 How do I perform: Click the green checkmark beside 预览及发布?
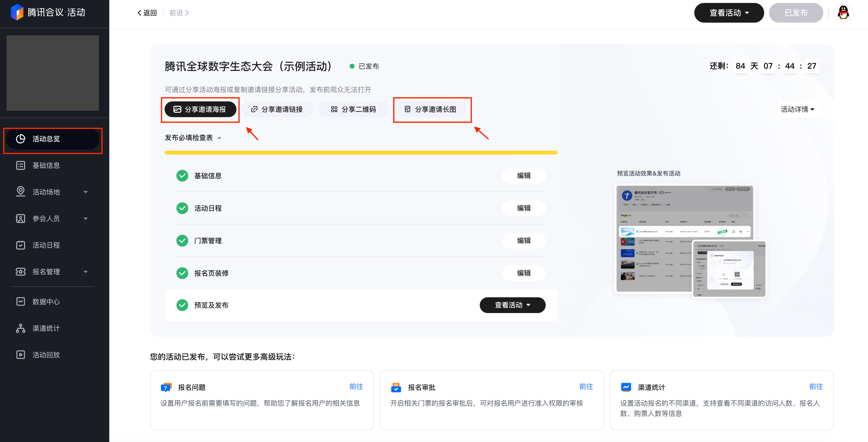click(x=182, y=305)
